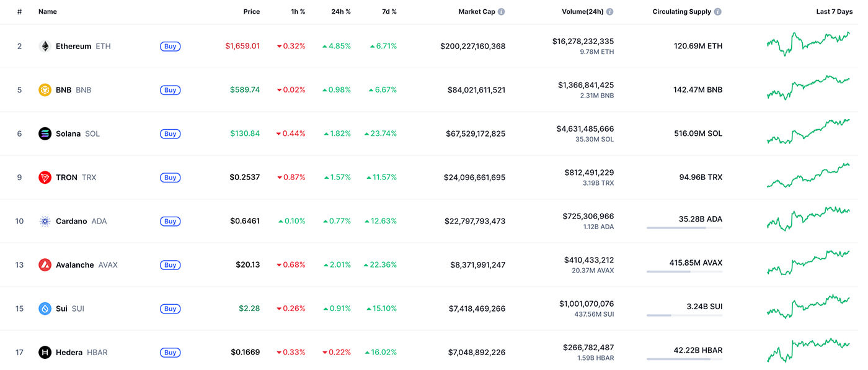
Task: Click the Sui coin logo icon
Action: 45,309
